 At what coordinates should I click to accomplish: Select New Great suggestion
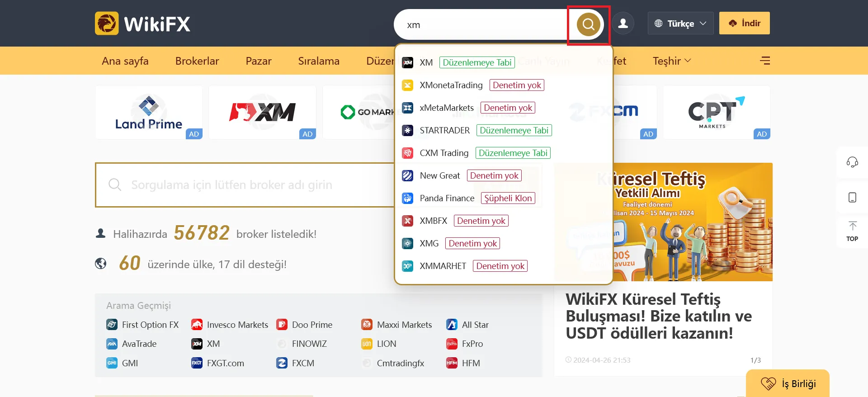click(504, 175)
